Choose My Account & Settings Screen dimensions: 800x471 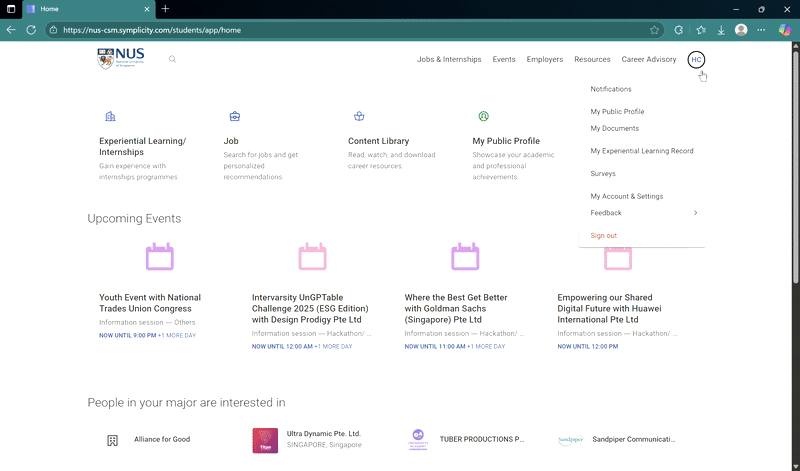coord(626,196)
